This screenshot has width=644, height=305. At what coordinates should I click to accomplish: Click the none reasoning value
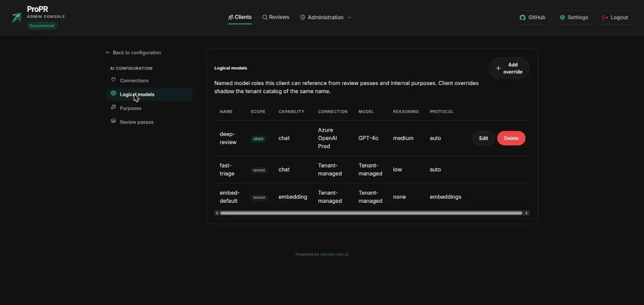pos(399,197)
